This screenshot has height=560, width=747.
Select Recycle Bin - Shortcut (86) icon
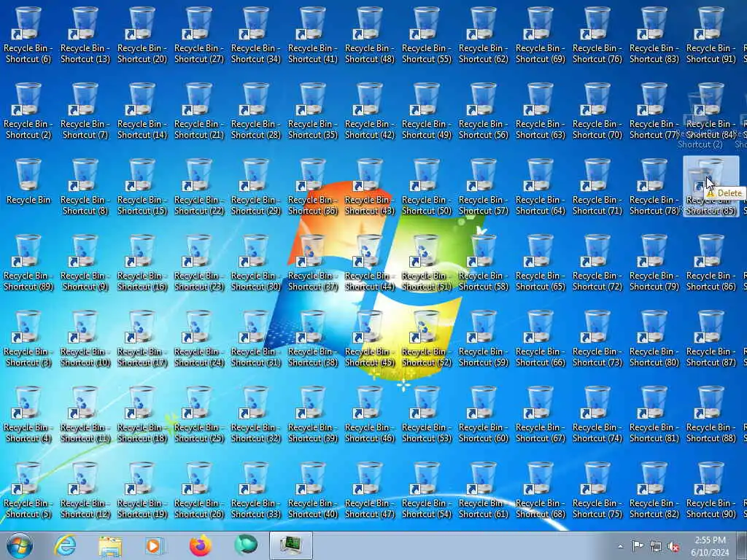(x=711, y=262)
